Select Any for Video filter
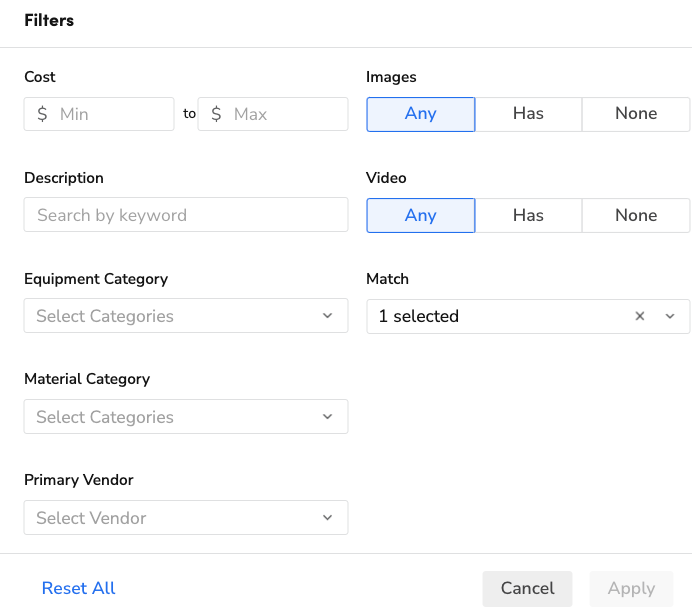Image resolution: width=699 pixels, height=615 pixels. click(421, 215)
